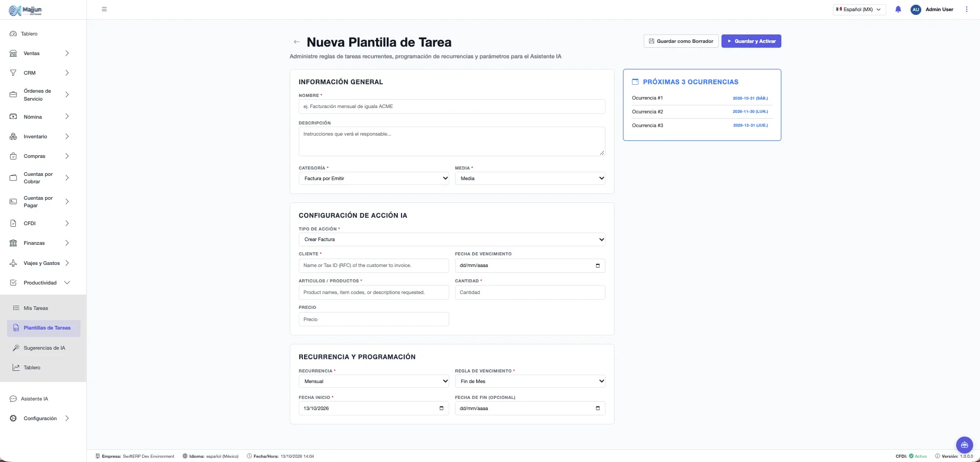
Task: Open Plantillas de Tareas menu item
Action: pyautogui.click(x=44, y=328)
